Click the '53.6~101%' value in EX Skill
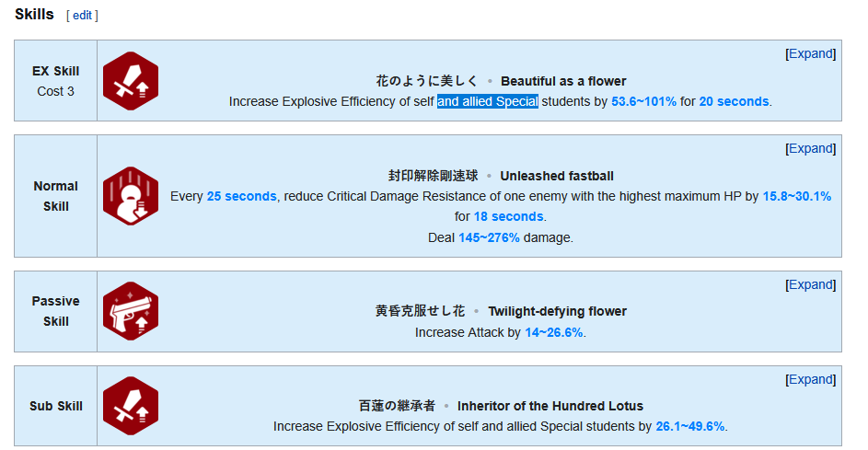The width and height of the screenshot is (868, 450). click(x=643, y=101)
